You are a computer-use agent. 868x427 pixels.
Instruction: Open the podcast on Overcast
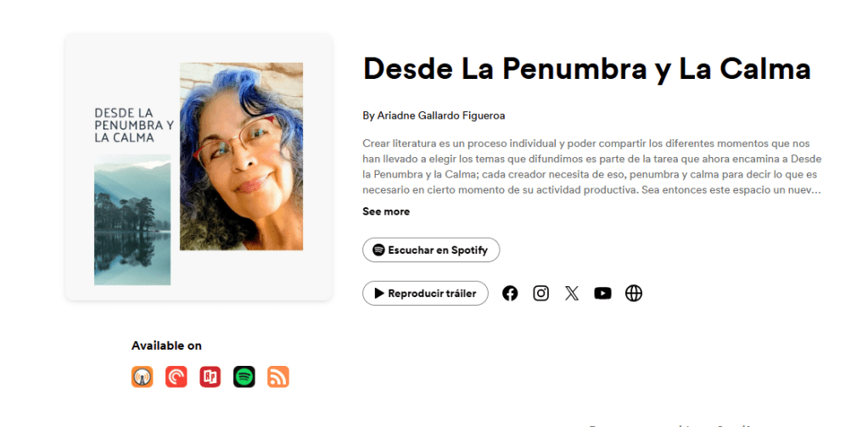tap(143, 377)
